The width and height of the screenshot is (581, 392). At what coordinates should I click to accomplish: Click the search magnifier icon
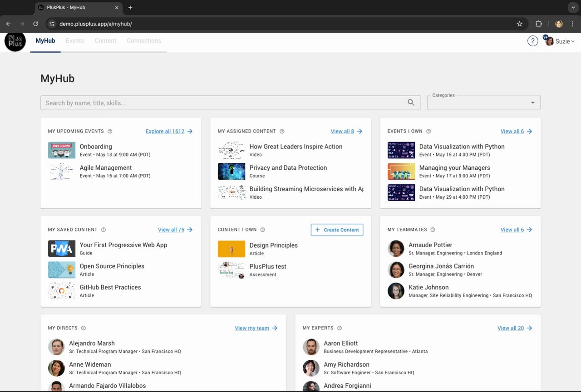411,103
